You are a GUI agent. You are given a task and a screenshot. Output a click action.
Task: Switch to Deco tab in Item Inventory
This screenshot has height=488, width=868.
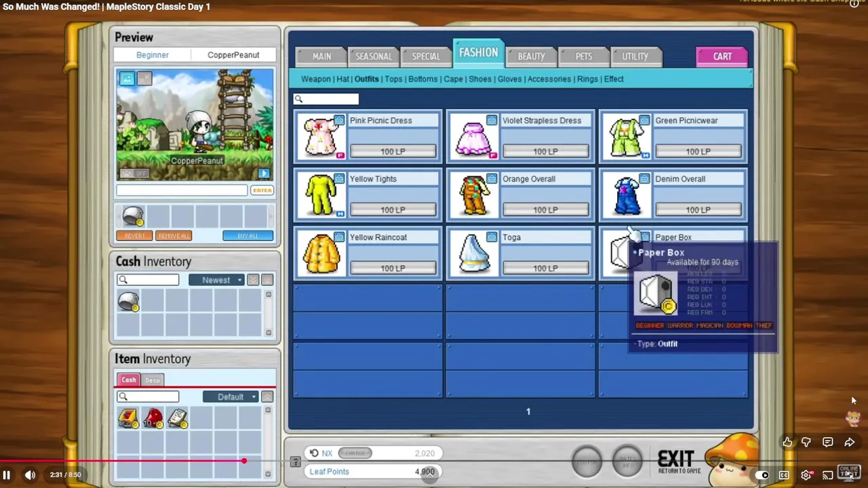[x=153, y=380]
